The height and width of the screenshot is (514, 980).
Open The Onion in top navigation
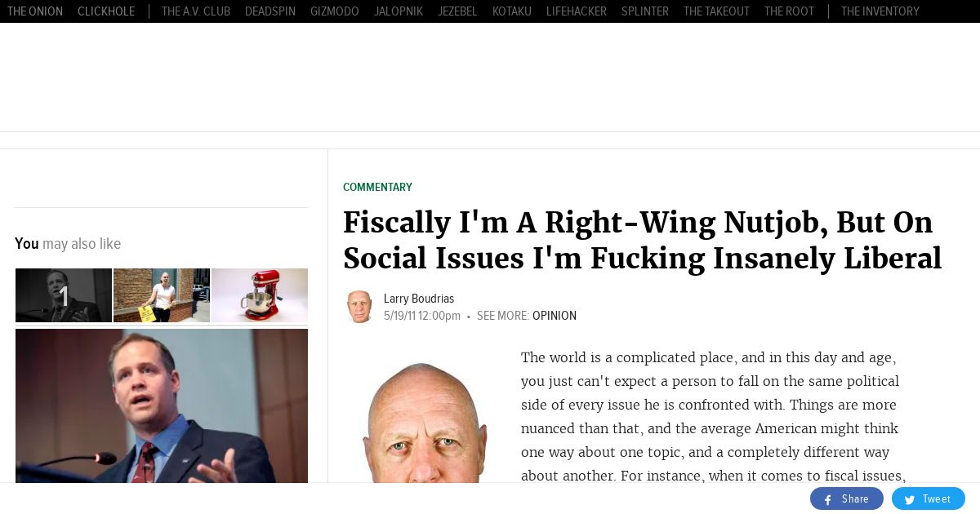35,11
